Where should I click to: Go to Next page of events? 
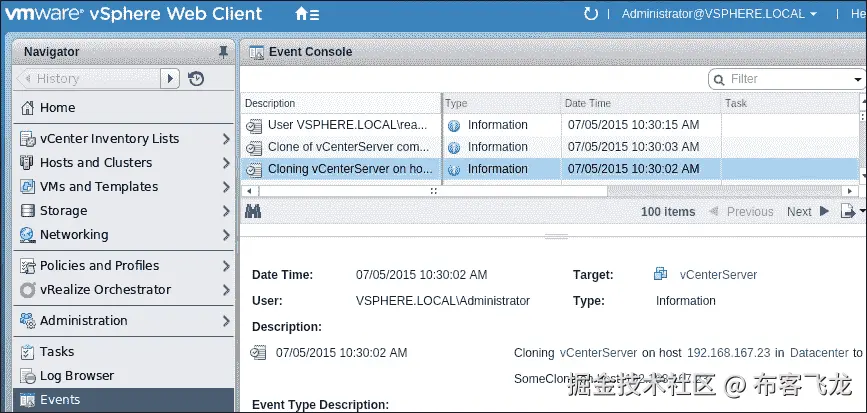click(808, 211)
